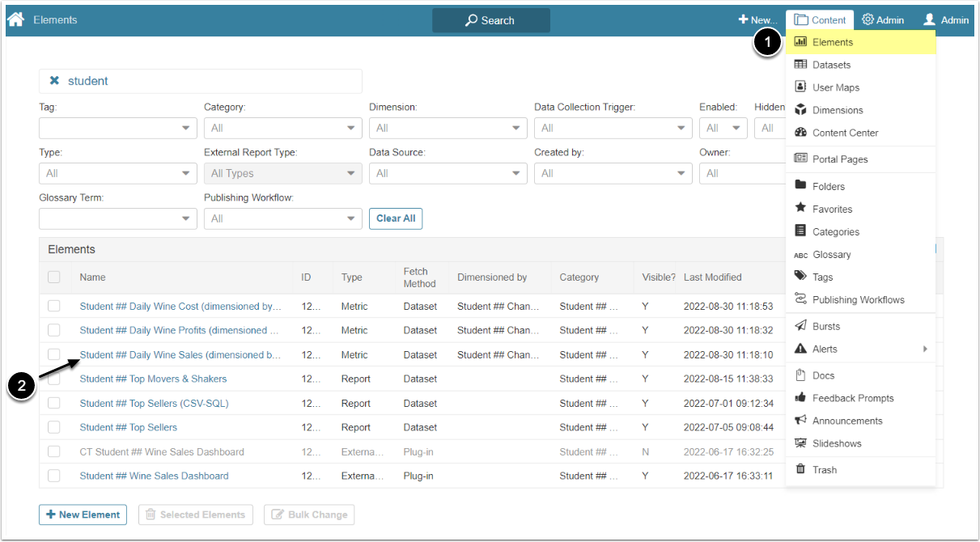
Task: Check the select-all checkbox in table header
Action: [x=54, y=277]
